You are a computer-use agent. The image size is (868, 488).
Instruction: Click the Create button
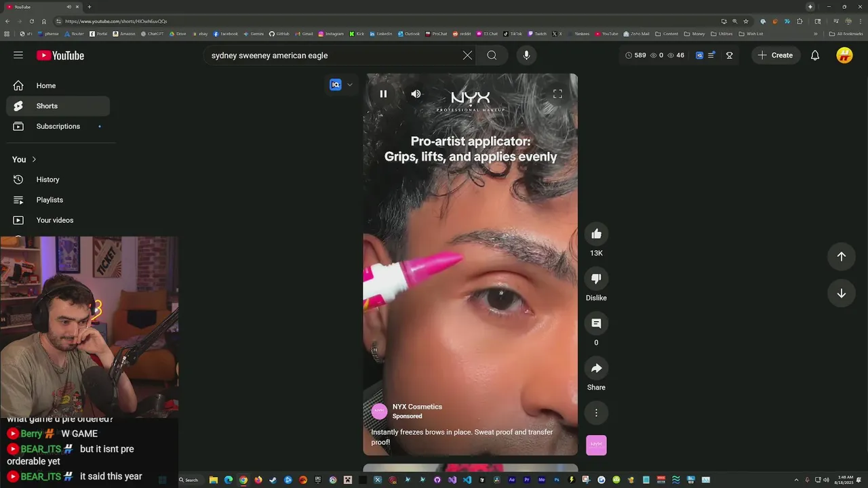(x=776, y=56)
